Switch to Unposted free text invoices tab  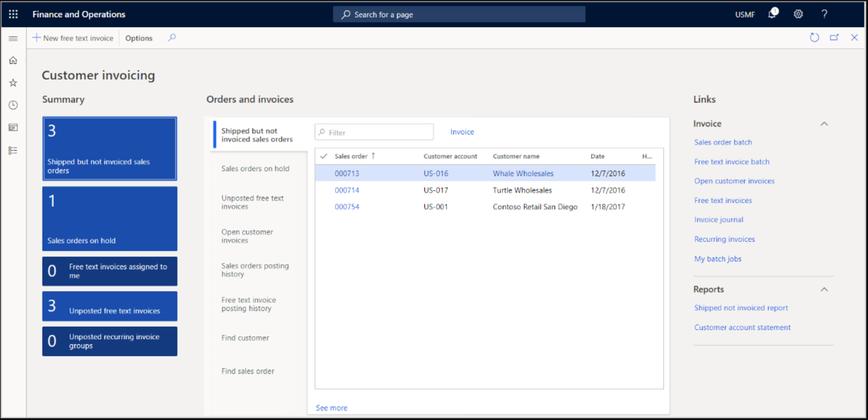pyautogui.click(x=252, y=202)
